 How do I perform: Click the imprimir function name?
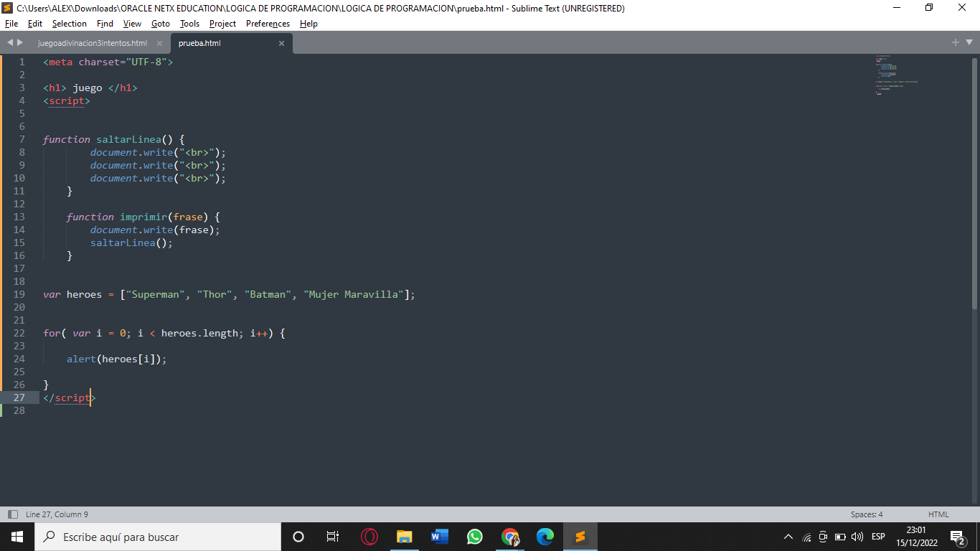click(143, 217)
